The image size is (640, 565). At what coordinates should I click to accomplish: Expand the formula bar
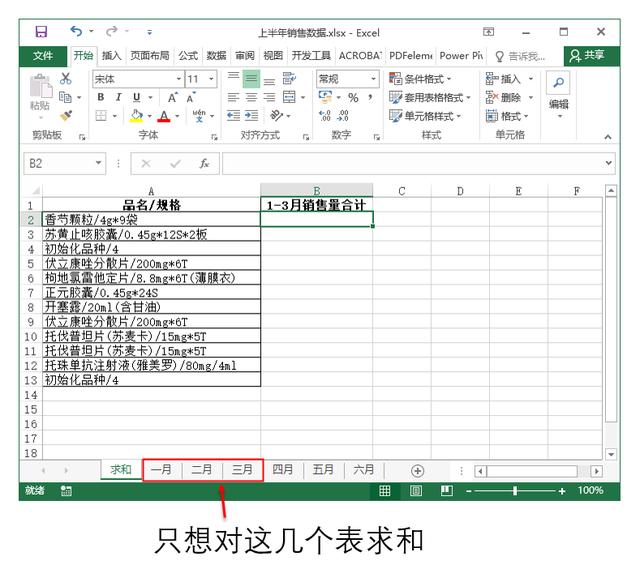click(608, 162)
